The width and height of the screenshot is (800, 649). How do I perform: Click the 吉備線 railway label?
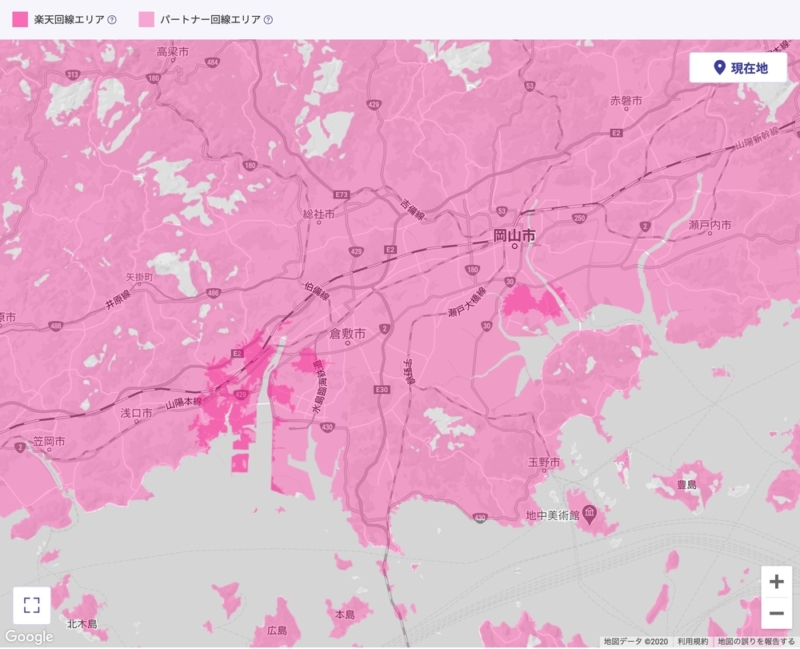click(412, 210)
